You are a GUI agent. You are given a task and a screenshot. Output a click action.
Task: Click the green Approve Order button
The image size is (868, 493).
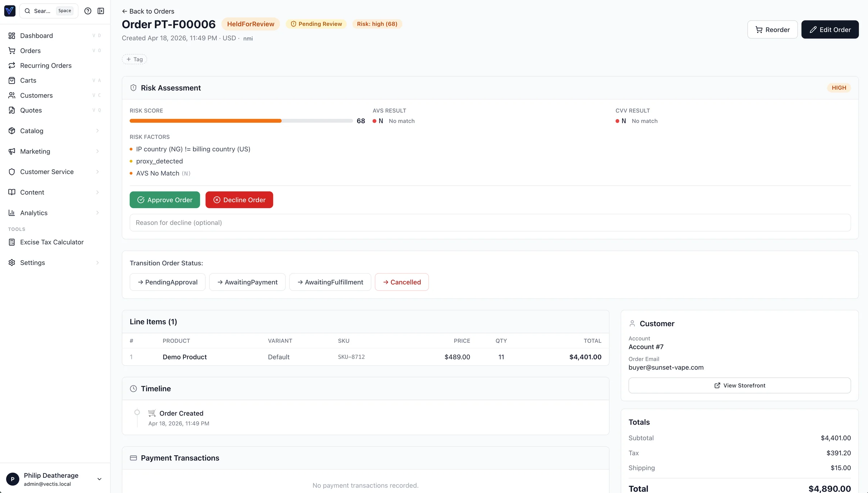pyautogui.click(x=165, y=200)
